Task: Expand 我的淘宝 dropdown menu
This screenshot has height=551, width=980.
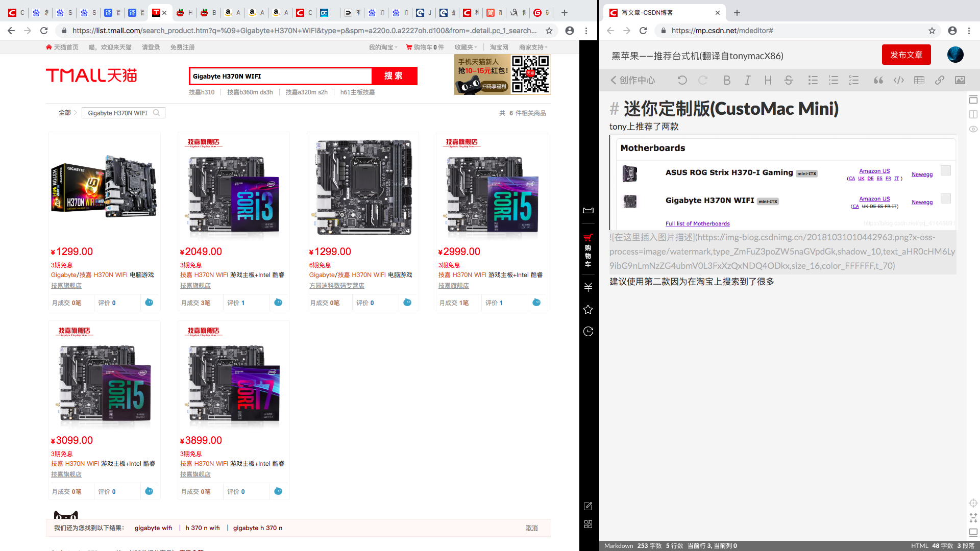Action: coord(383,47)
